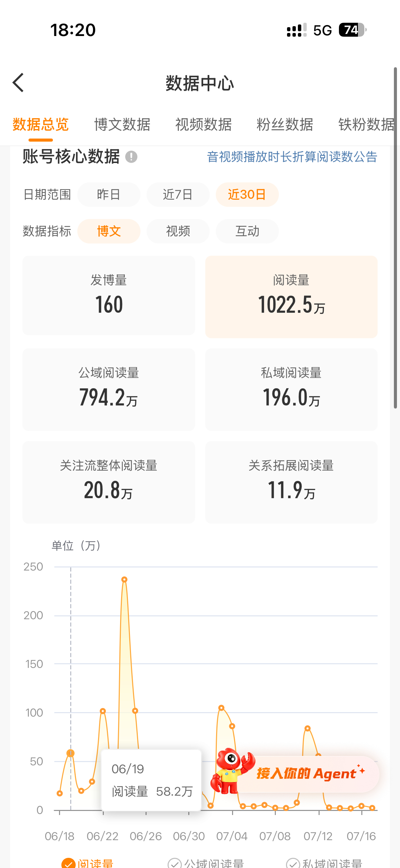Tap the 日期范围 label

coord(47,195)
